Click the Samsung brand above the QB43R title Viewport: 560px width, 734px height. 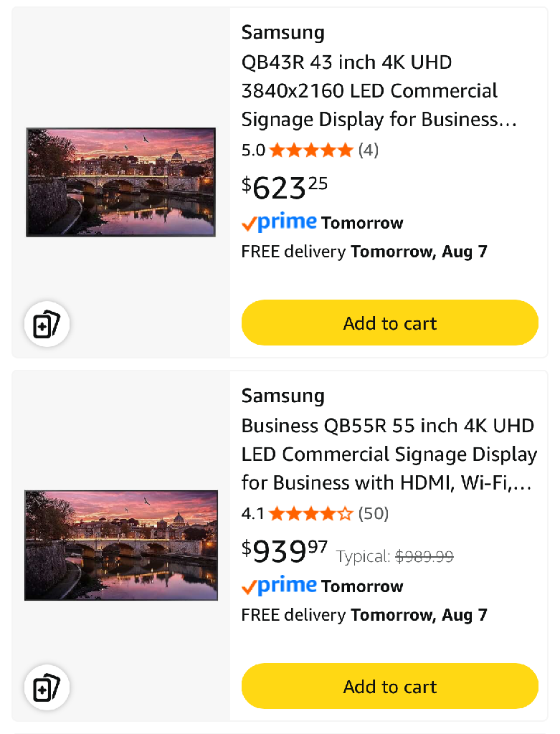coord(283,32)
